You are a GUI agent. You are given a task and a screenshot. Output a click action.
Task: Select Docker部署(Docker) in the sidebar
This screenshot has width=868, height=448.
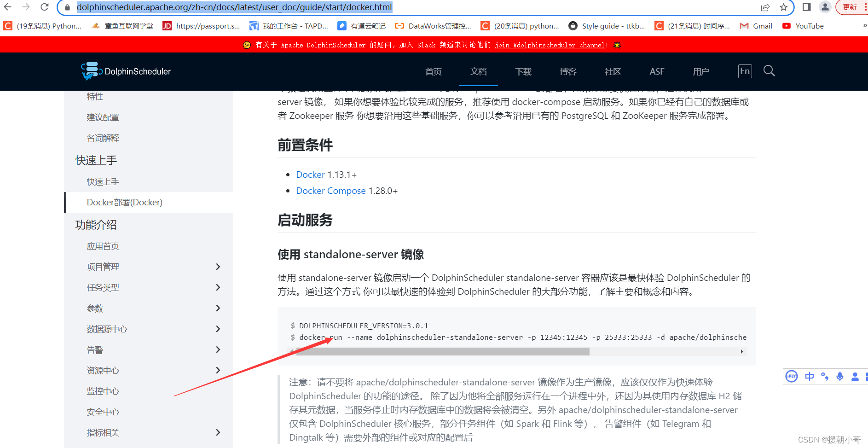124,203
